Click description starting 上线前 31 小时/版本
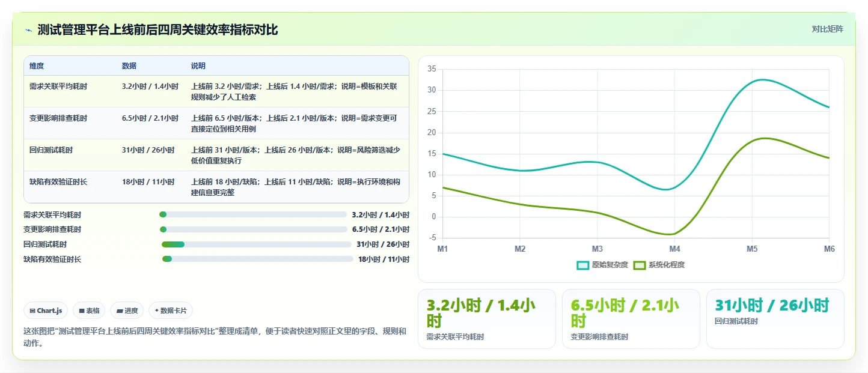 [x=296, y=156]
